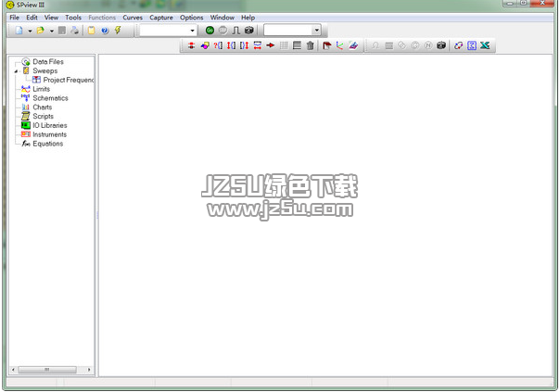Click the Open folder icon
This screenshot has width=560, height=392.
coord(41,31)
